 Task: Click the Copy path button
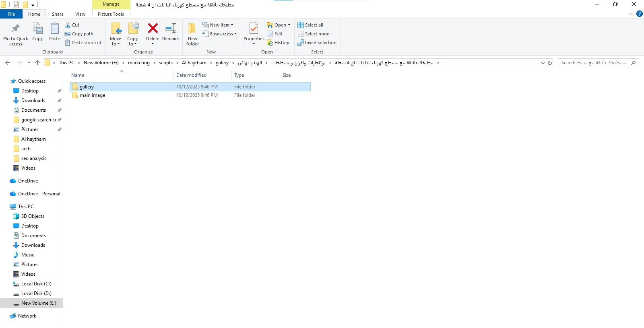83,34
